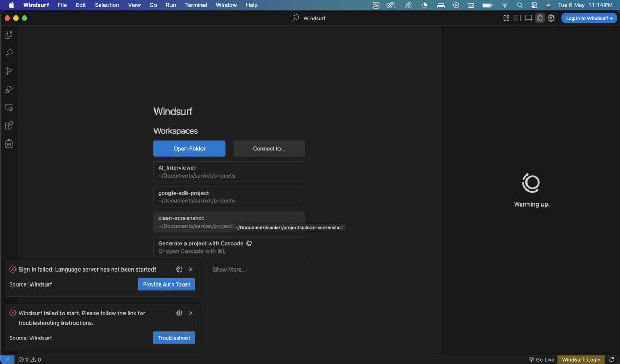Screen dimensions: 620x364
Task: Open the Source Control view
Action: (x=9, y=71)
